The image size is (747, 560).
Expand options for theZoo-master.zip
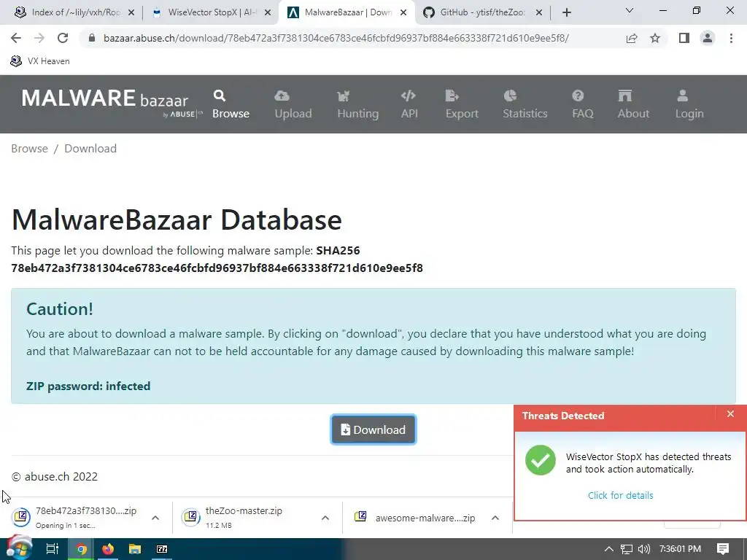click(x=325, y=518)
